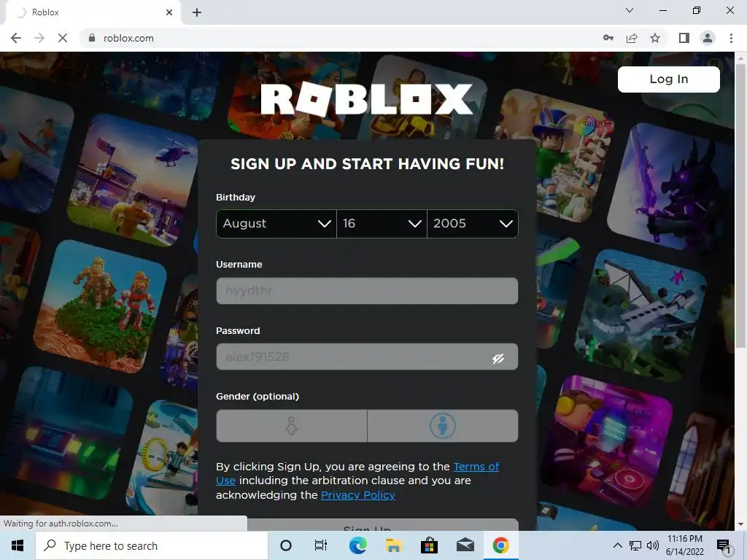Click the share page icon
The width and height of the screenshot is (747, 560).
pyautogui.click(x=632, y=38)
